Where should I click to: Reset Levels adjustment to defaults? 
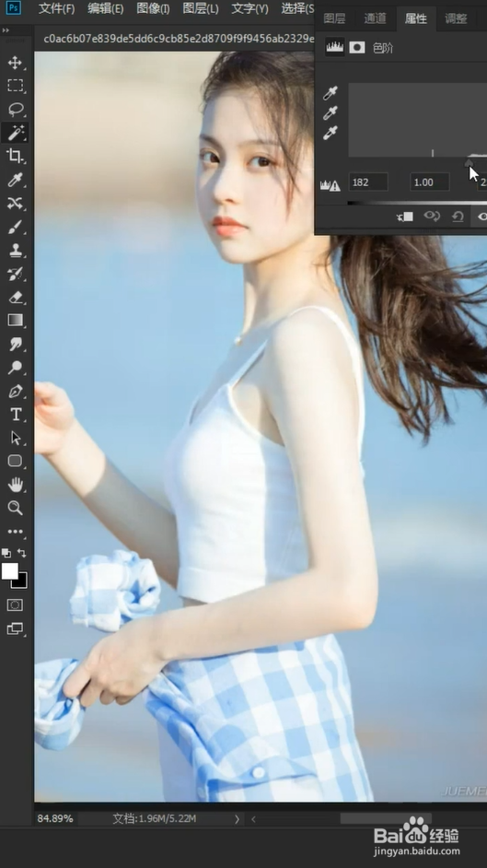pyautogui.click(x=458, y=217)
